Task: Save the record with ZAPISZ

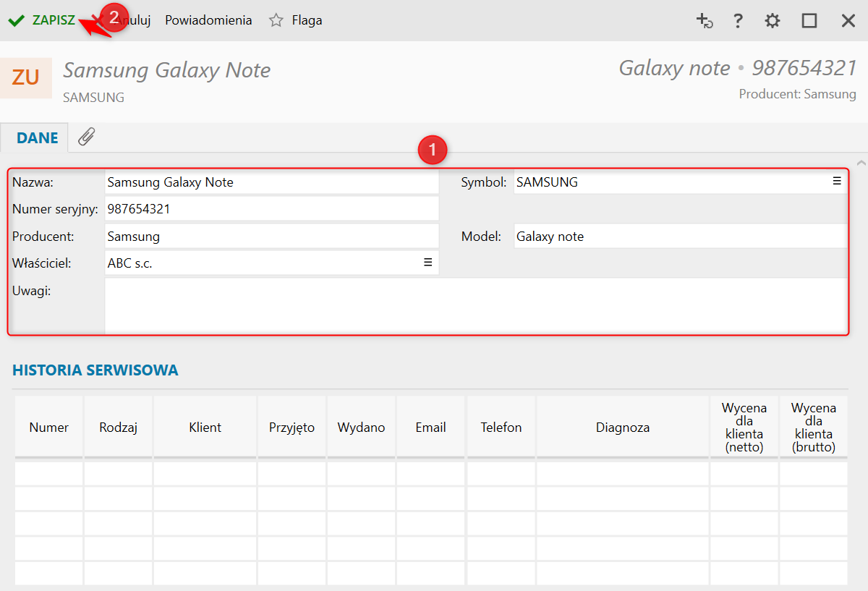Action: 42,20
